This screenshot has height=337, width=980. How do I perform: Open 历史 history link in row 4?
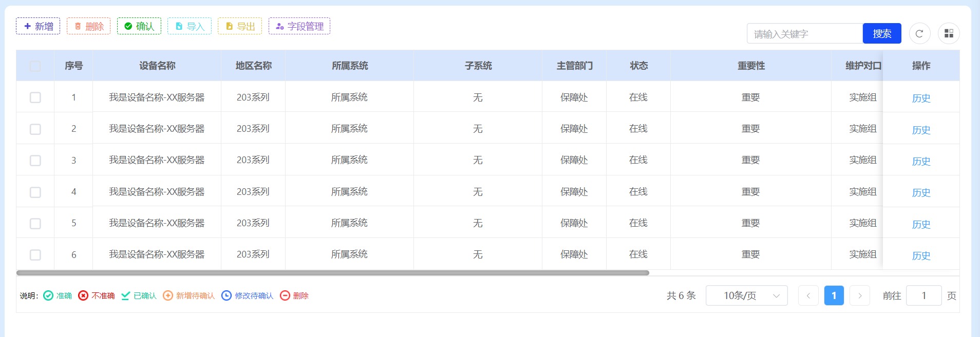coord(921,192)
